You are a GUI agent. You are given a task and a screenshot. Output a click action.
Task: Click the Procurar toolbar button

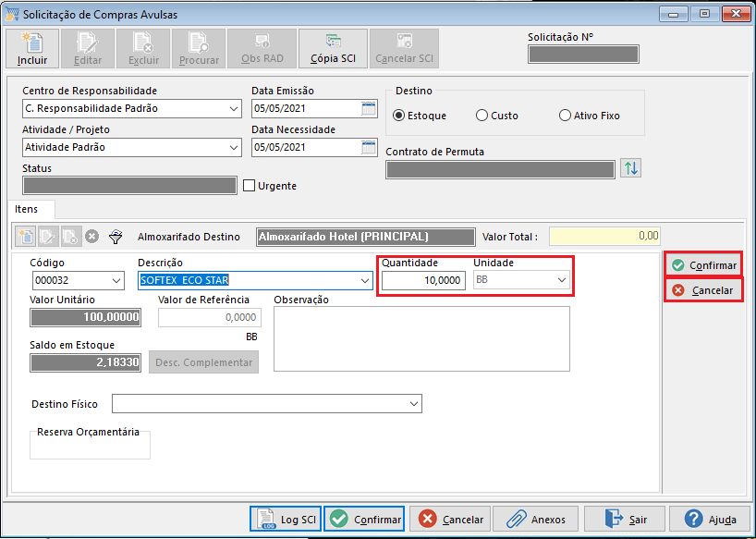pyautogui.click(x=199, y=48)
